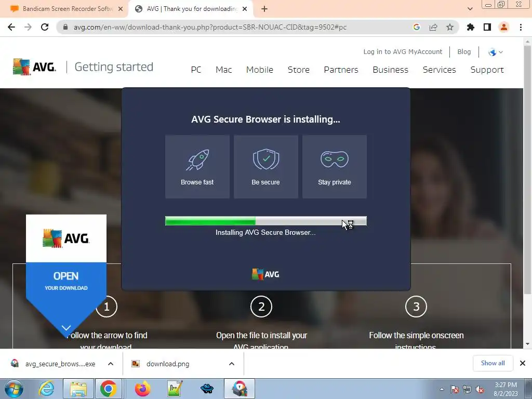Click the Google icon in address bar

417,27
